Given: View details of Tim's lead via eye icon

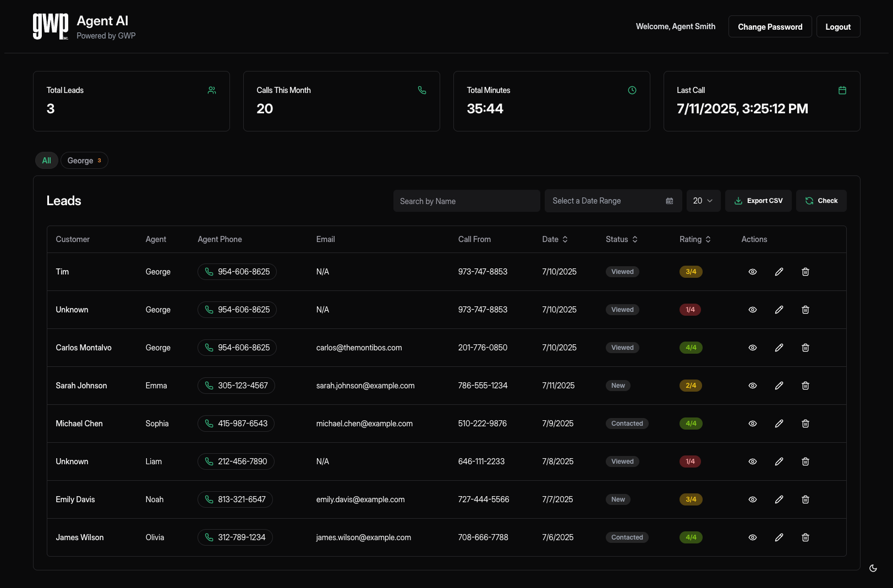Looking at the screenshot, I should [x=752, y=272].
